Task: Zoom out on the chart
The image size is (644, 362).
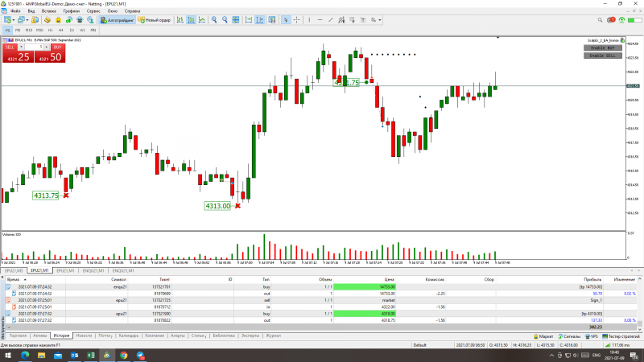Action: 225,19
